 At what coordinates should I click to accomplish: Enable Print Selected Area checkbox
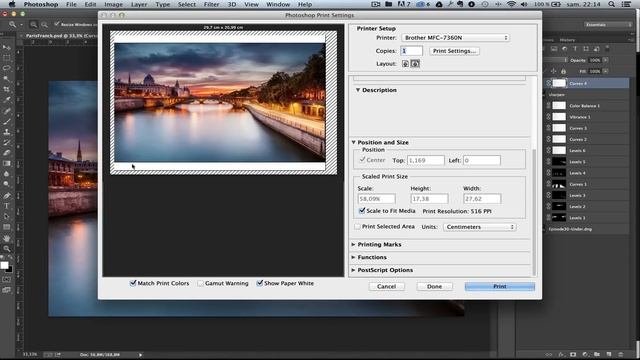(x=358, y=227)
